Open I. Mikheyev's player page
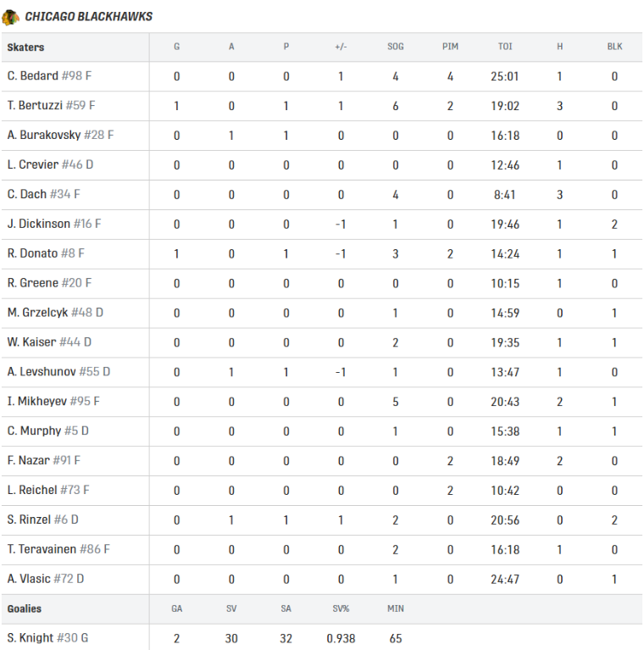This screenshot has height=650, width=644. [38, 402]
